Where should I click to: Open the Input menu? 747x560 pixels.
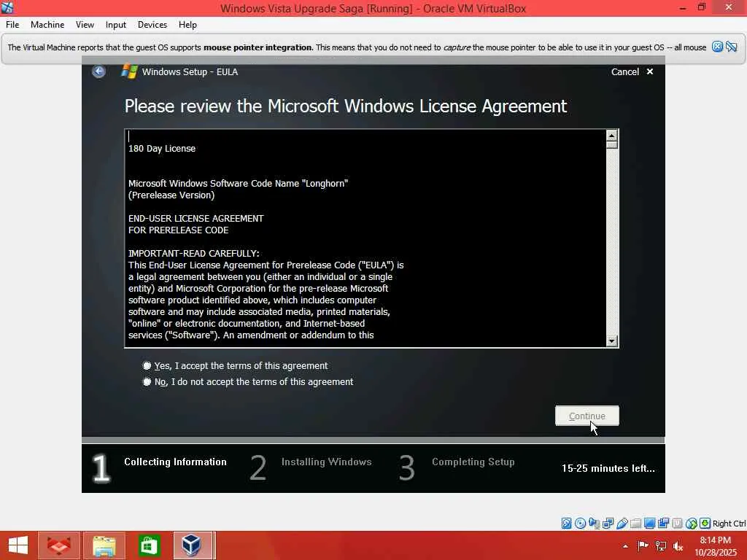(x=116, y=25)
